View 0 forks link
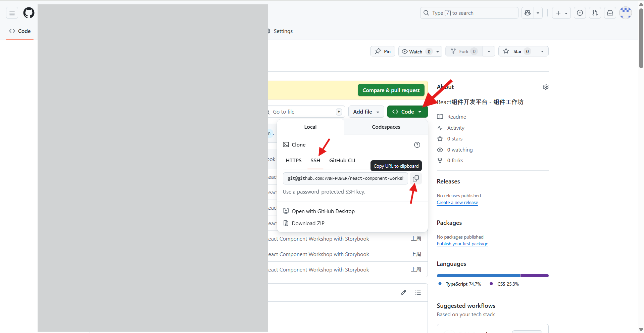The width and height of the screenshot is (644, 333). point(450,160)
